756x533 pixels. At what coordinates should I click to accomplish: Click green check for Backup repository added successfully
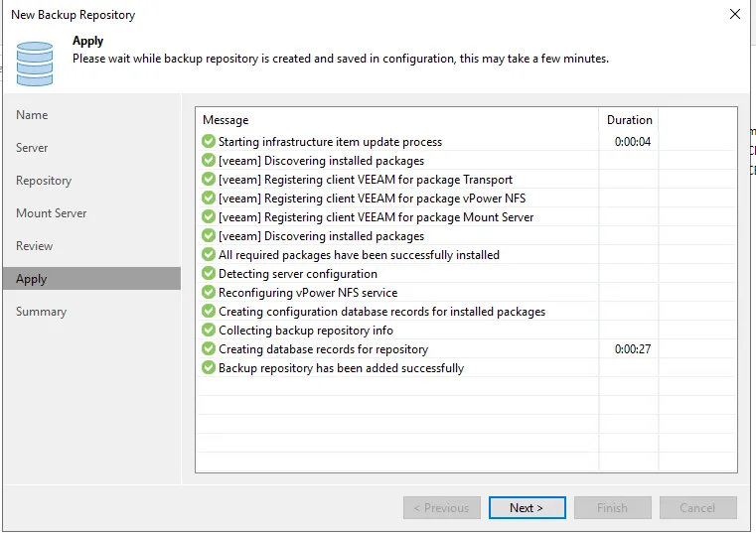209,368
